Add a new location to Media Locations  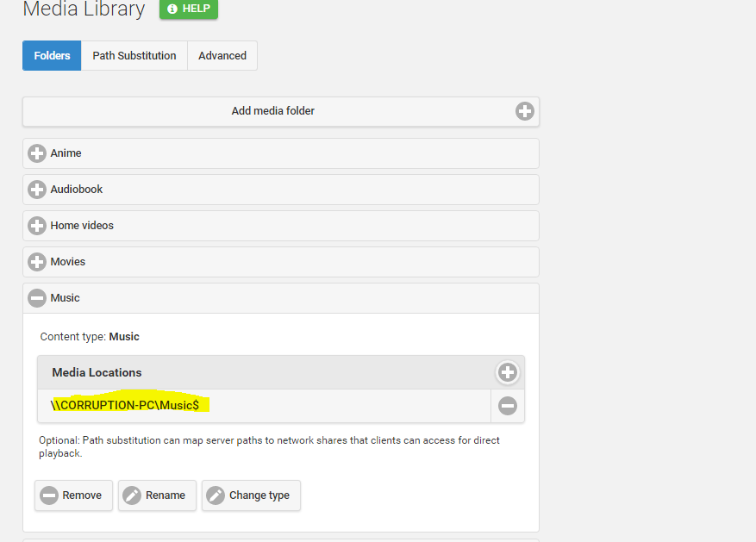point(507,372)
